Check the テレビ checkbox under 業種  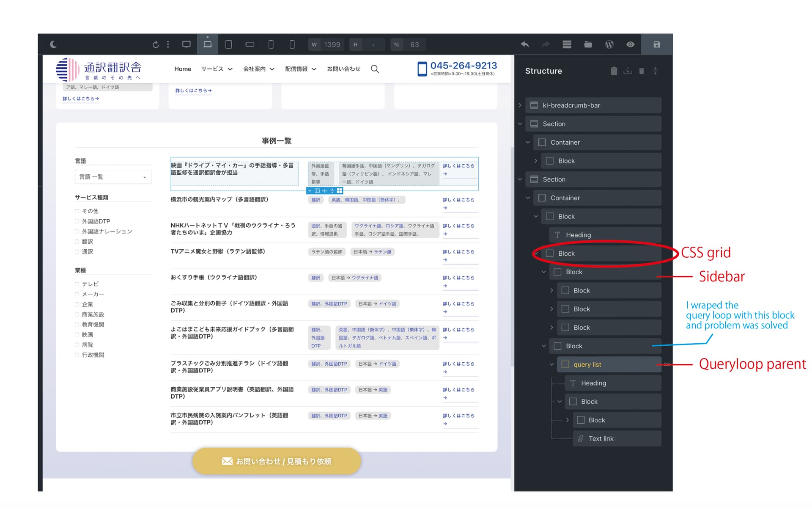tap(77, 284)
